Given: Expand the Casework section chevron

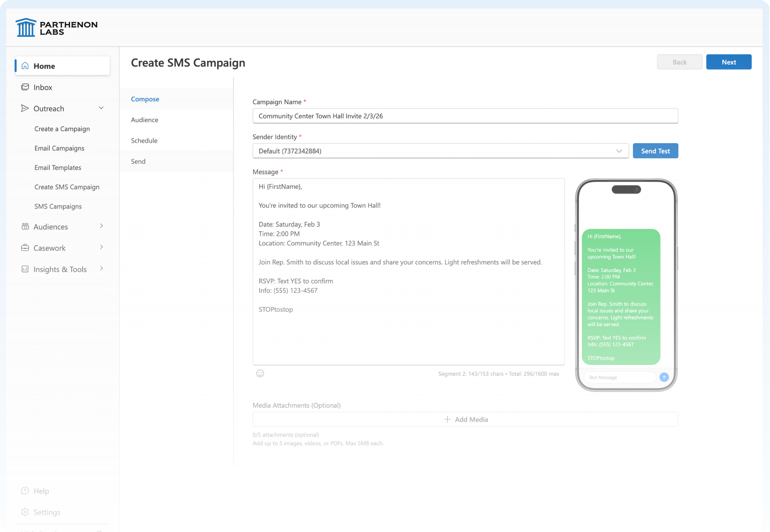Looking at the screenshot, I should coord(101,247).
